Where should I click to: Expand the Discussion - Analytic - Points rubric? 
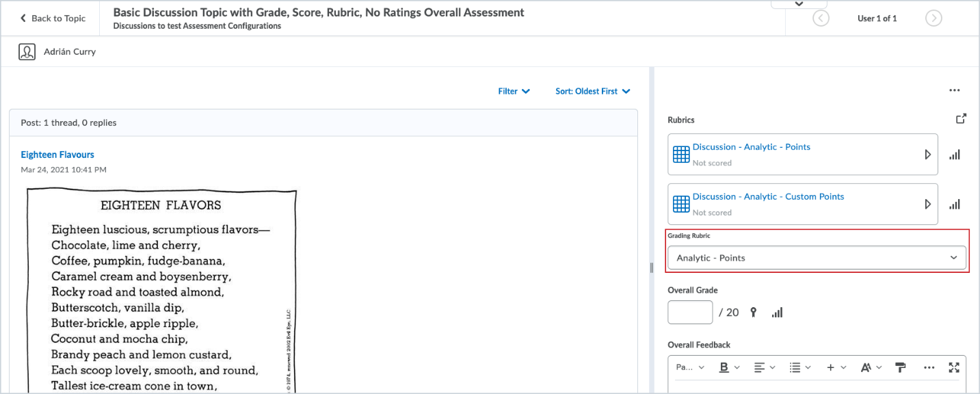tap(928, 155)
